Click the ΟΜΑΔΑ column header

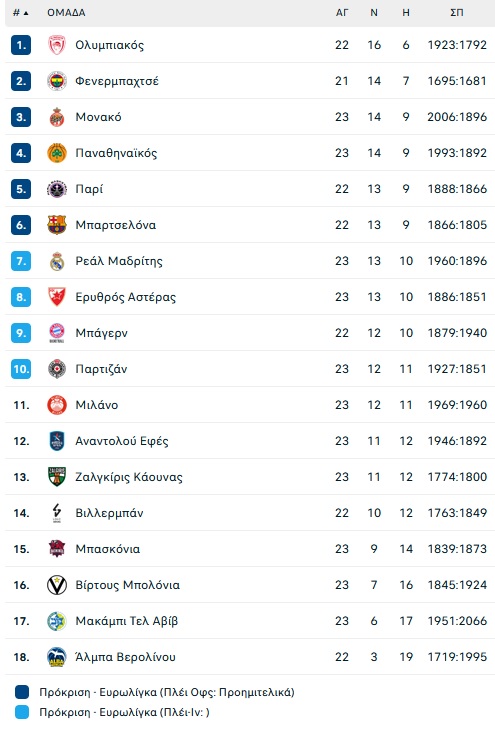[66, 13]
